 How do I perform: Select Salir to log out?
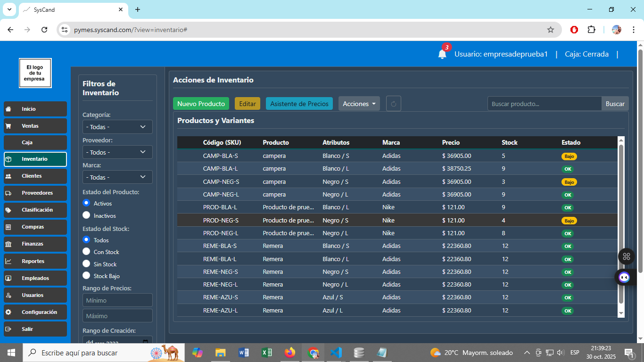pos(35,329)
